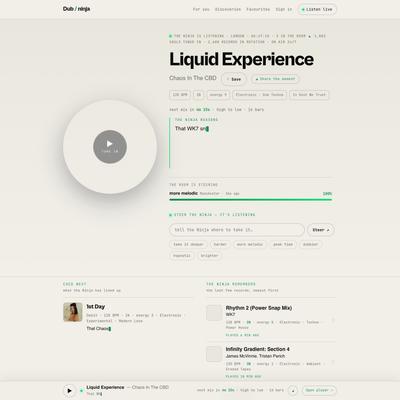The width and height of the screenshot is (400, 400).
Task: Play Liquid Experience from the bottom mini player
Action: tap(69, 390)
